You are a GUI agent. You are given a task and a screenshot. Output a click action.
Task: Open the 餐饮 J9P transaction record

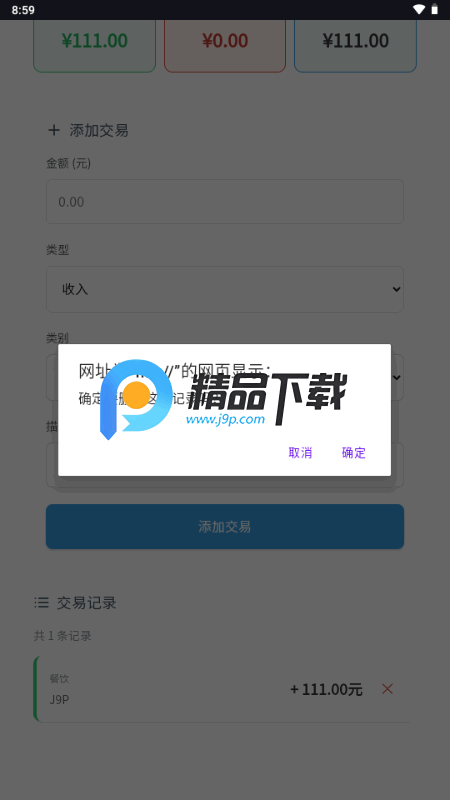coord(222,689)
